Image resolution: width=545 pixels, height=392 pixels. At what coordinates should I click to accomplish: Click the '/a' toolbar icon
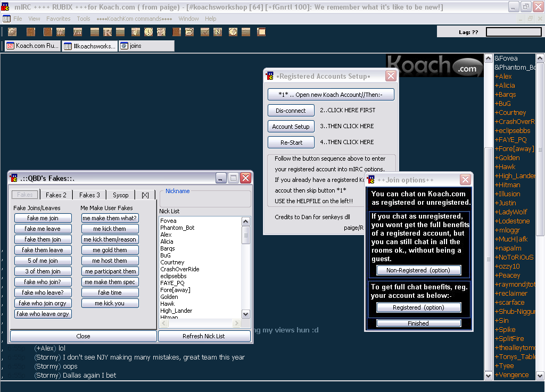click(78, 32)
